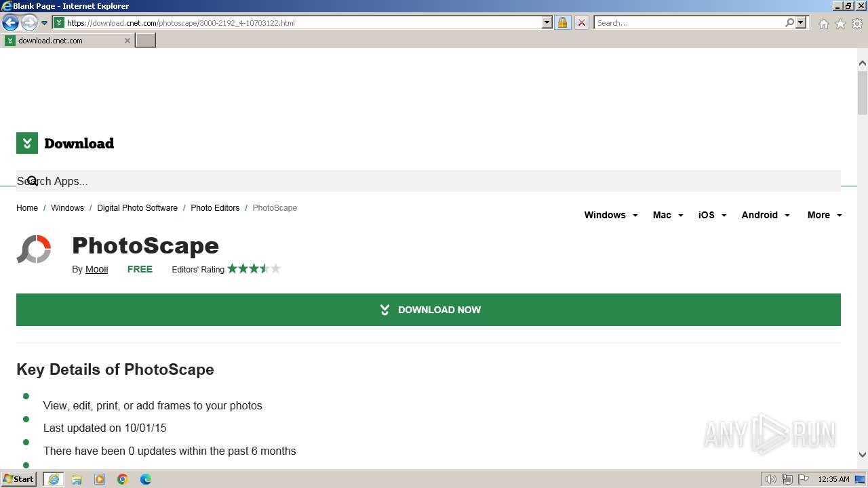This screenshot has width=868, height=488.
Task: Close the download.cnet.com tab
Action: coord(127,41)
